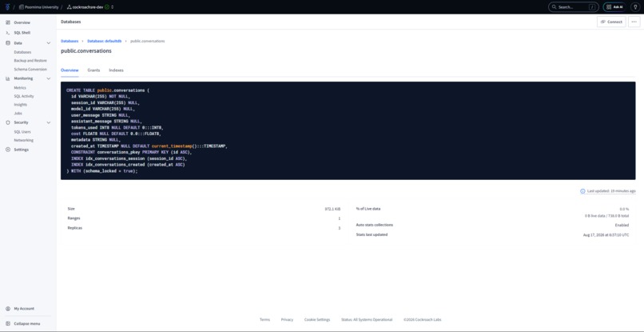Click the Last updated info icon
Screen dimensions: 644x332
tap(582, 191)
